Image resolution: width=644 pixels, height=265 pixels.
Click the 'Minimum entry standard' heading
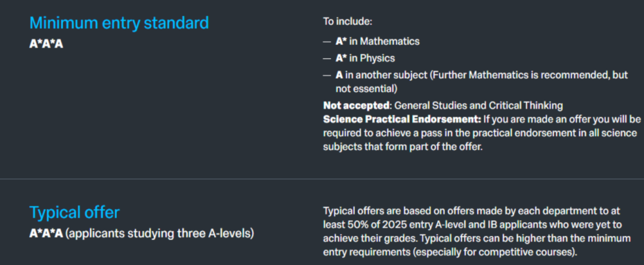119,23
